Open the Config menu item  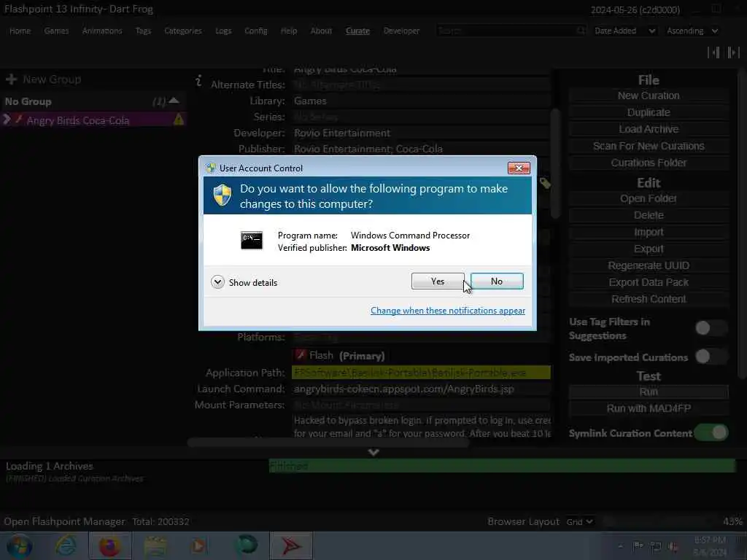click(x=256, y=31)
